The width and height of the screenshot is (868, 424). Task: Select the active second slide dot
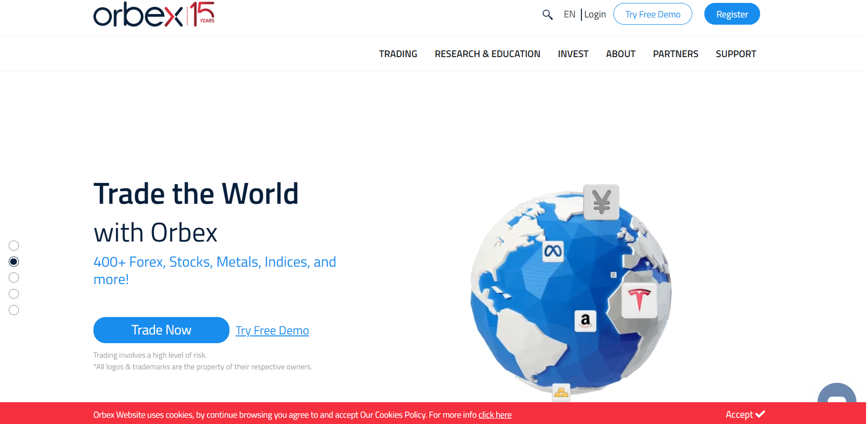click(14, 262)
